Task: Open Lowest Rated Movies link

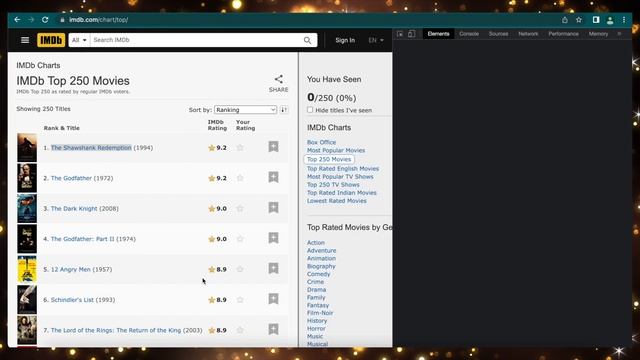Action: 337,201
